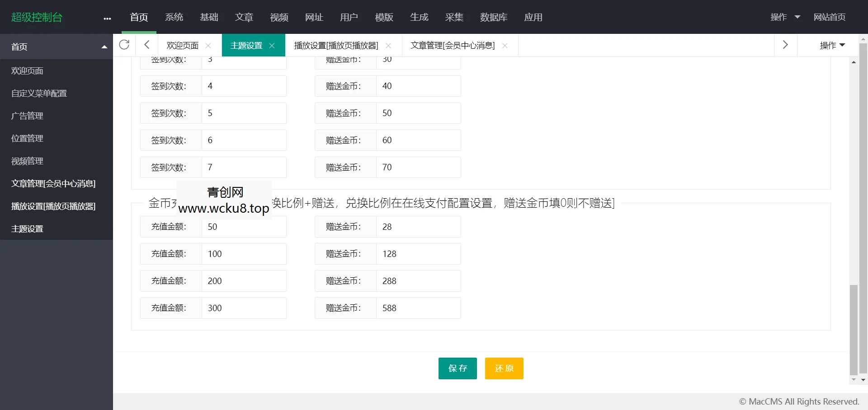Go to 网站首页 link at top right
The width and height of the screenshot is (868, 410).
830,17
